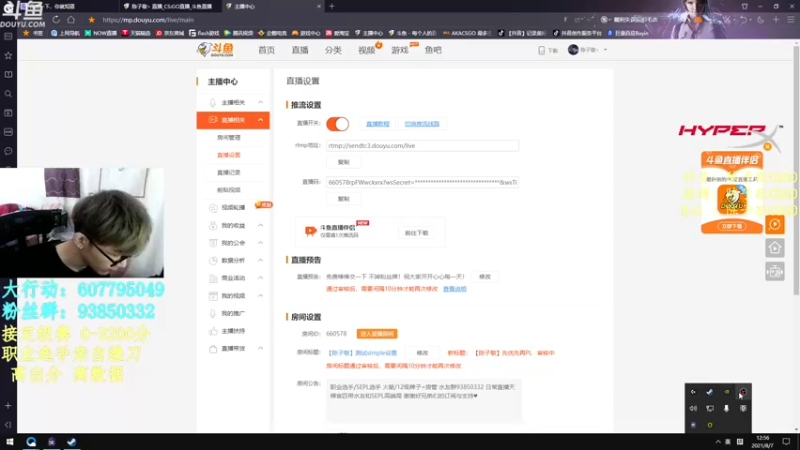This screenshot has height=450, width=800.
Task: Expand the 我的公会 sidebar section
Action: click(x=261, y=243)
